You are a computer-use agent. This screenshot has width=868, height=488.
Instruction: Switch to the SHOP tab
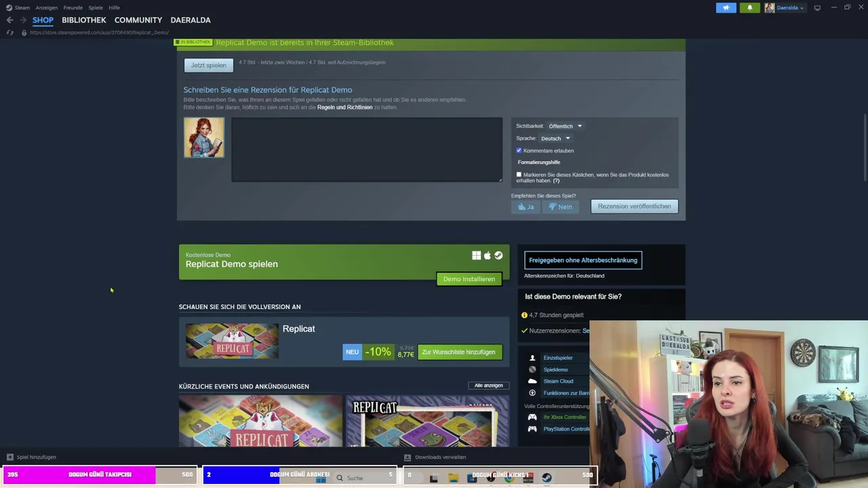click(x=43, y=20)
